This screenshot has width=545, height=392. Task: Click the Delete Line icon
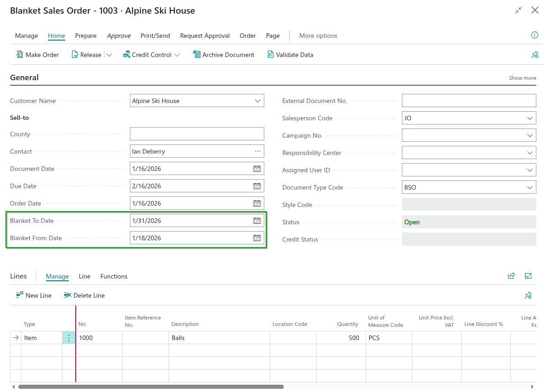(x=67, y=295)
